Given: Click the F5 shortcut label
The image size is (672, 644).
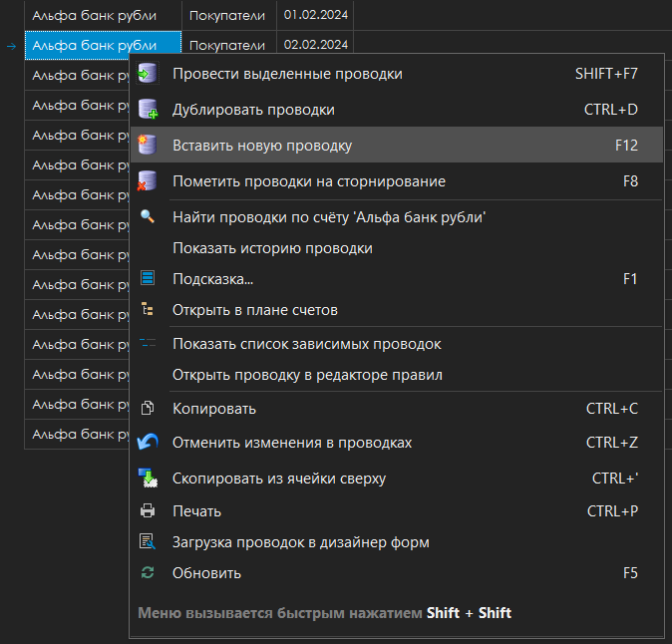Looking at the screenshot, I should pos(630,573).
